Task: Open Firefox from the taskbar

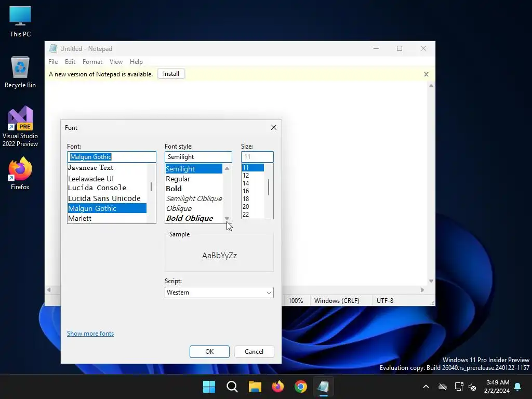Action: 277,387
